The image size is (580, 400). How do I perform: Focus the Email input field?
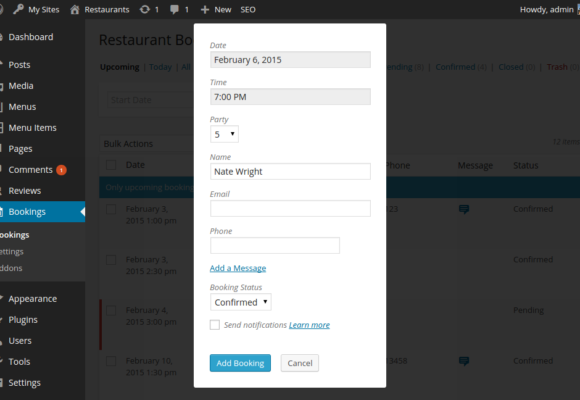(x=290, y=208)
